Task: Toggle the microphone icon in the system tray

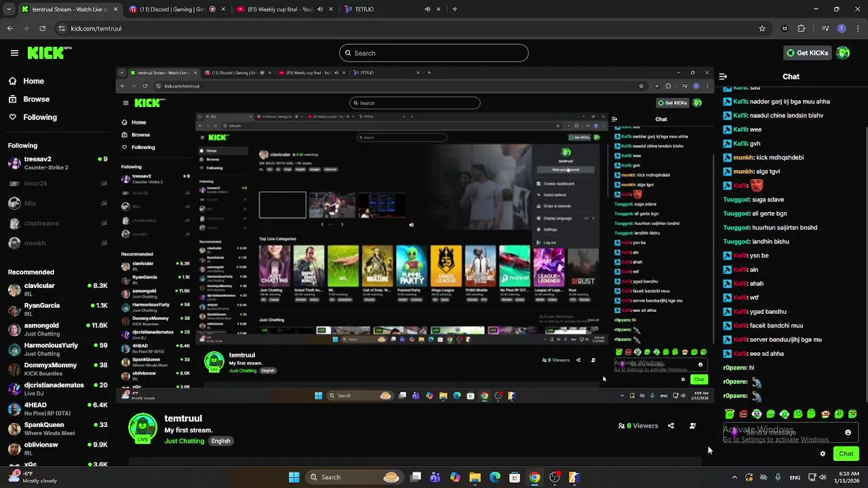Action: [778, 477]
